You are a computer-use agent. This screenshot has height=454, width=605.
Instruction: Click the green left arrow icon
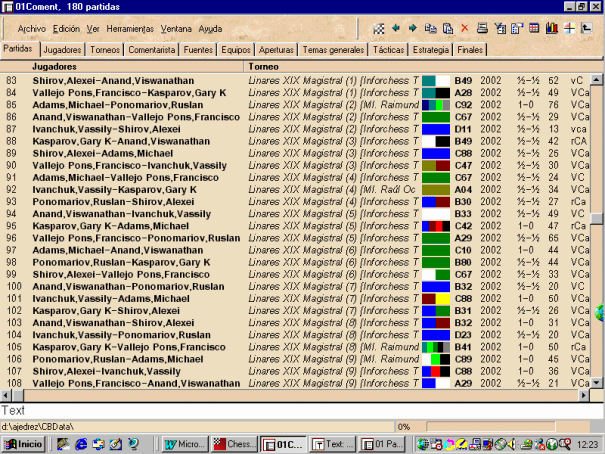pyautogui.click(x=397, y=28)
